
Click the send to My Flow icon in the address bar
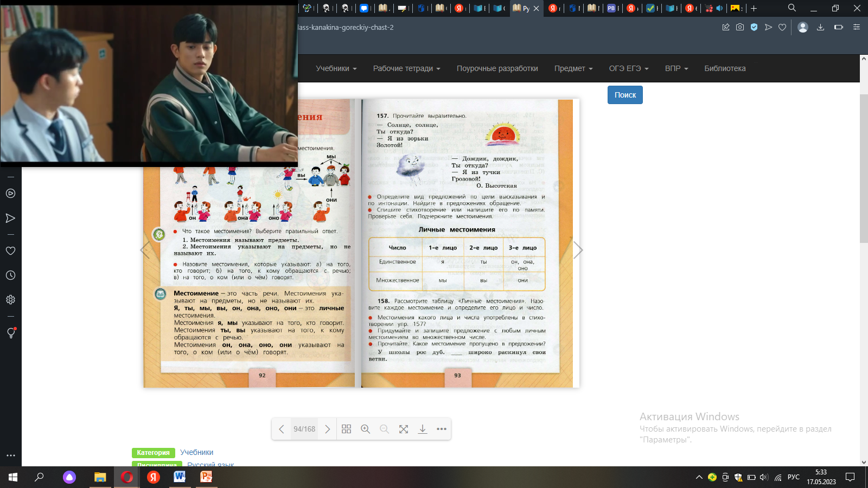[768, 27]
